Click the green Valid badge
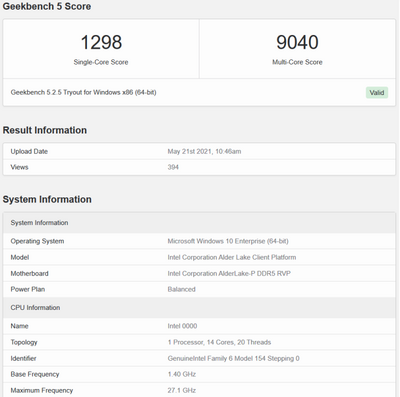Image resolution: width=400 pixels, height=397 pixels. (377, 92)
